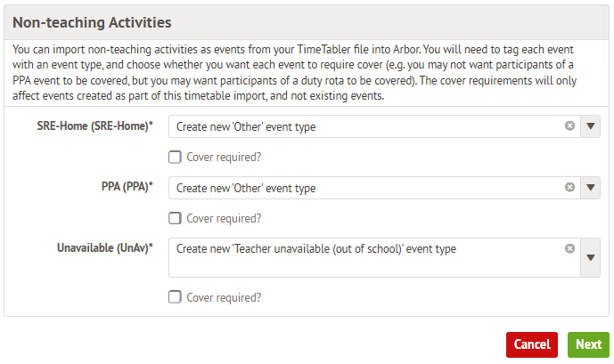Clear the Unavailable event type selection
The image size is (614, 364).
pos(569,249)
